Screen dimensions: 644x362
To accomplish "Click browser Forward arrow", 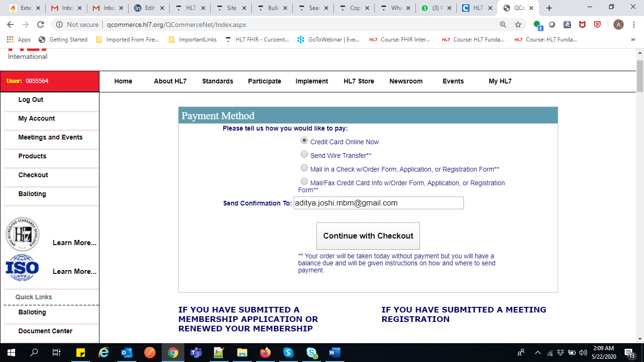I will point(25,25).
